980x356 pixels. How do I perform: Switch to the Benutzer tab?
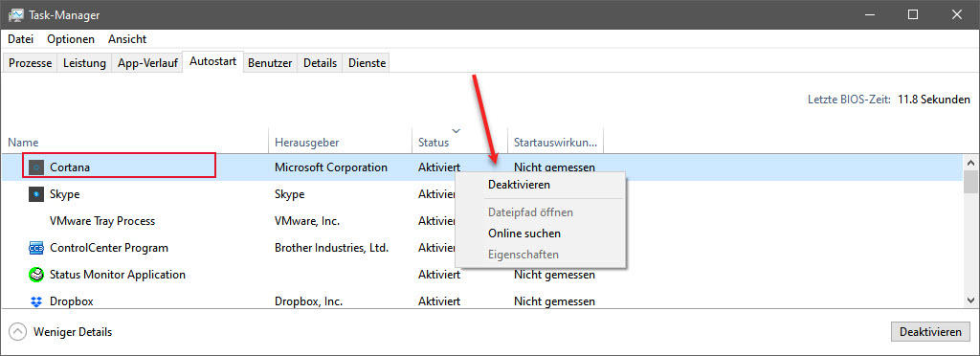pos(270,63)
